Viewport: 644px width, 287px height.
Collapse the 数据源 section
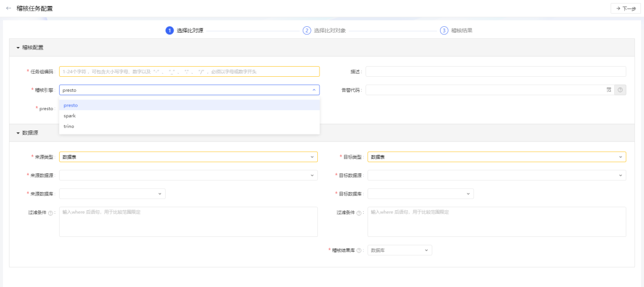[18, 133]
